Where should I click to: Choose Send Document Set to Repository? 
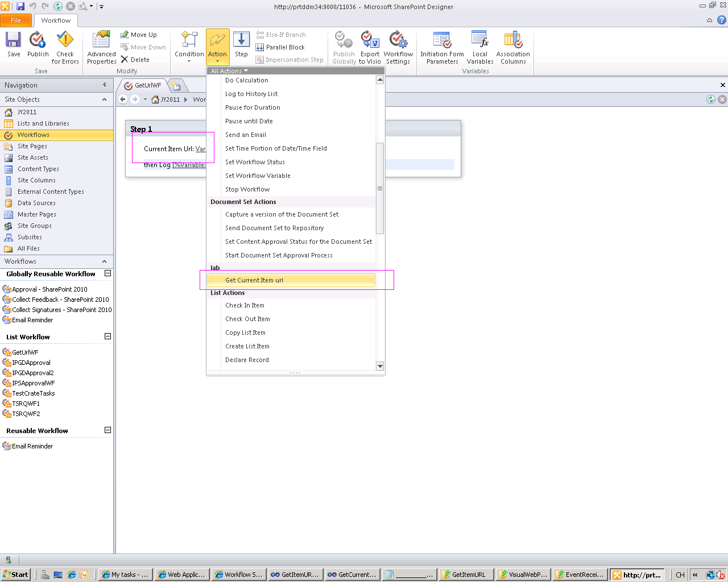(x=291, y=228)
